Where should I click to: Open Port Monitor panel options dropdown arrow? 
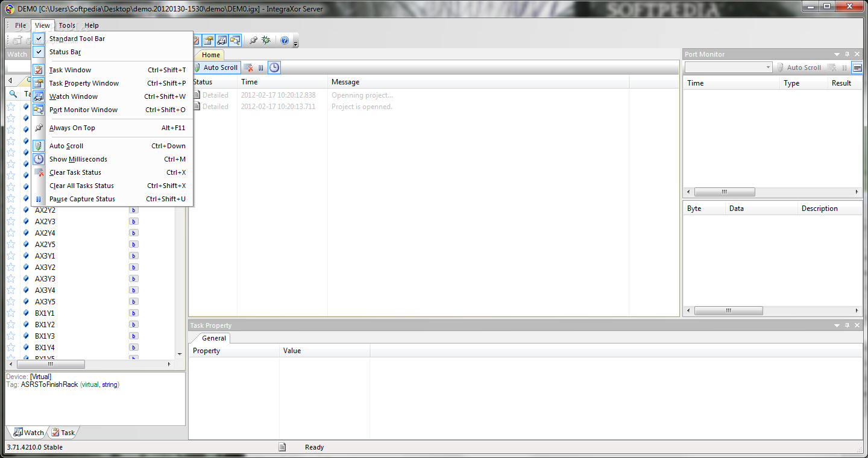pyautogui.click(x=837, y=54)
